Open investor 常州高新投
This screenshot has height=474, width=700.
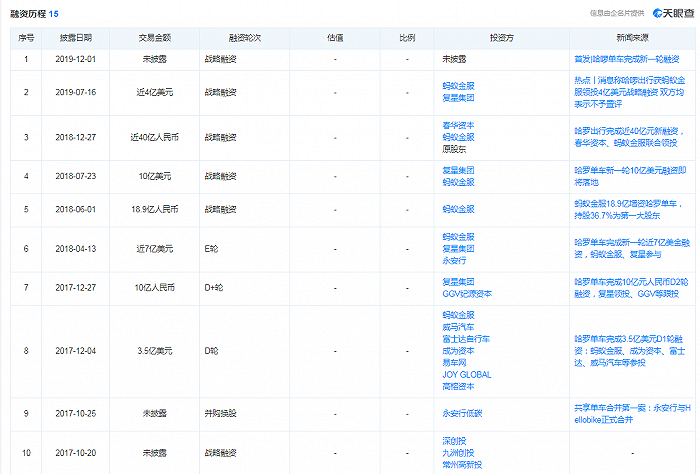point(462,465)
